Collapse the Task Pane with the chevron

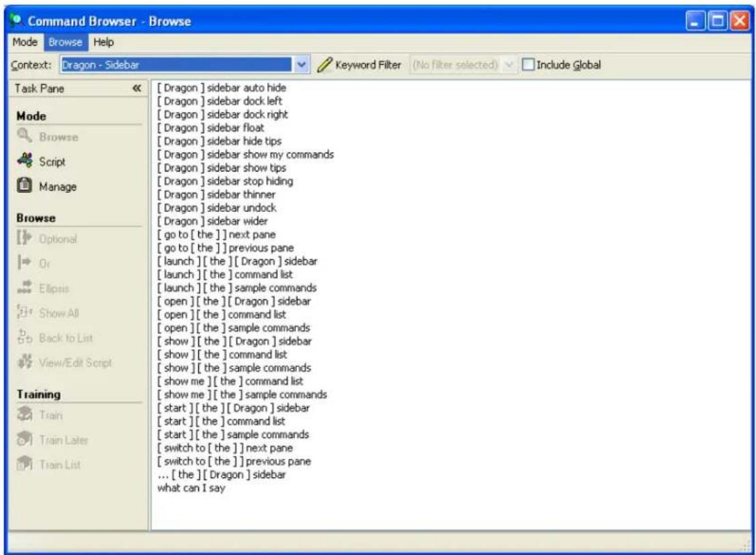click(x=137, y=88)
